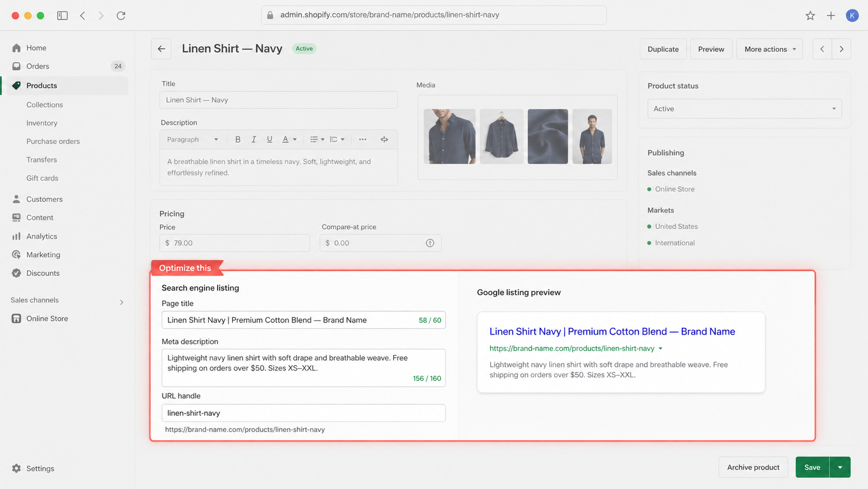Open the price Compare-at info tooltip

430,243
